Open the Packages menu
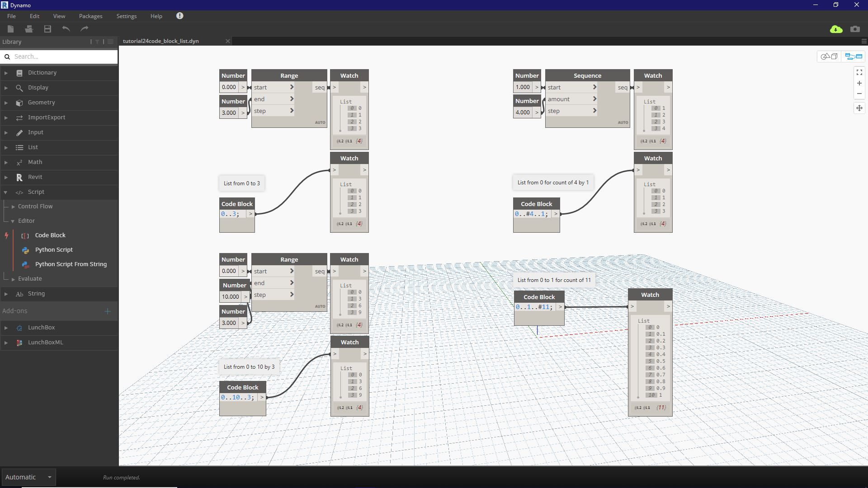 pos(90,16)
